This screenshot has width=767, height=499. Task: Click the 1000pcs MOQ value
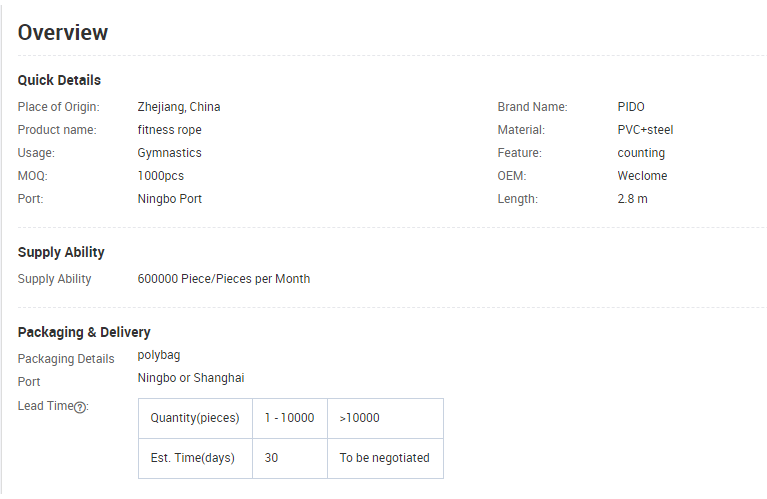point(161,176)
